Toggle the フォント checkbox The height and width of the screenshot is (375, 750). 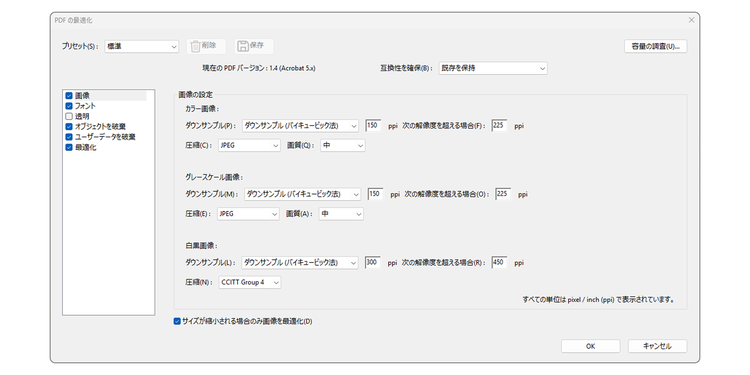pos(69,106)
